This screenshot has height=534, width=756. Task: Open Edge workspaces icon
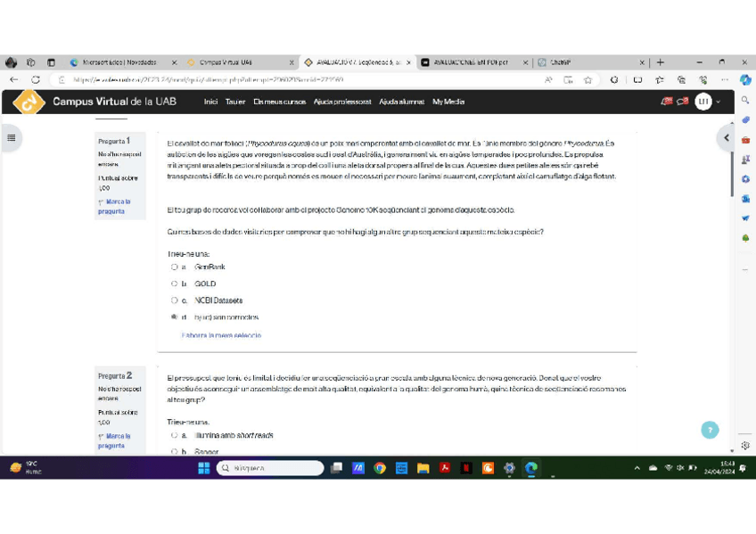coord(31,62)
